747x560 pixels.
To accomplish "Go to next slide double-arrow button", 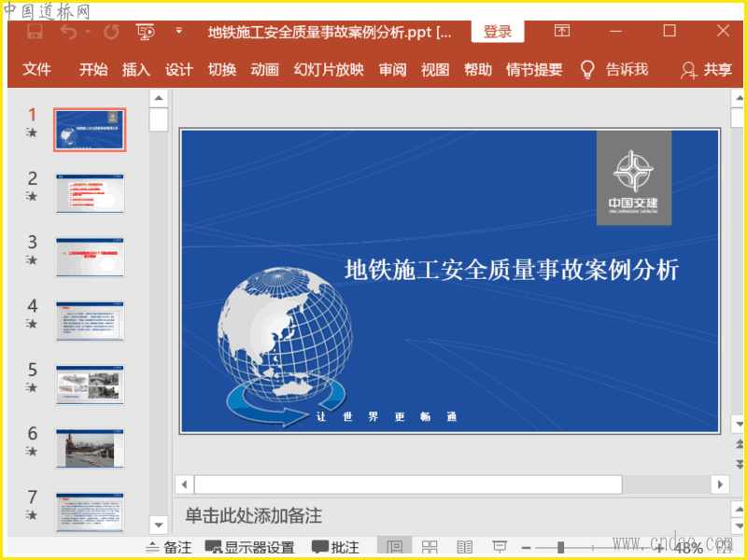I will [740, 463].
